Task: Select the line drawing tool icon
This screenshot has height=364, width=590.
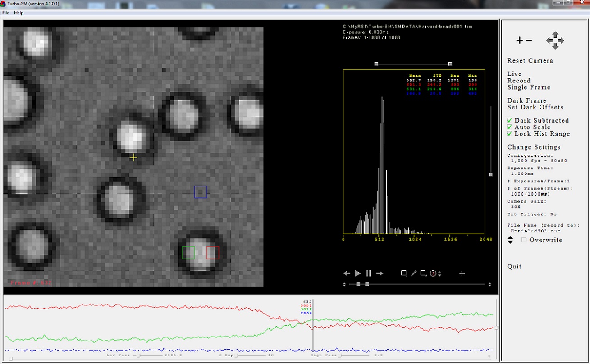Action: click(414, 273)
